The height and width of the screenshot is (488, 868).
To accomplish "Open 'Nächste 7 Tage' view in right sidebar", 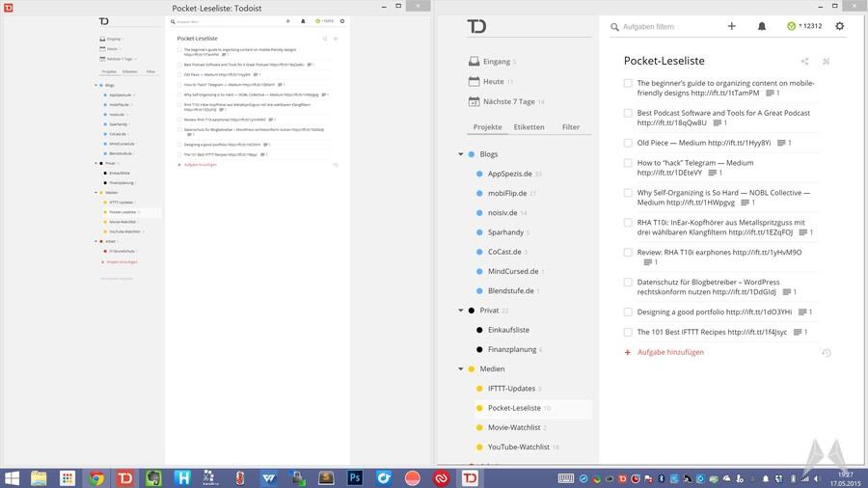I will 508,101.
